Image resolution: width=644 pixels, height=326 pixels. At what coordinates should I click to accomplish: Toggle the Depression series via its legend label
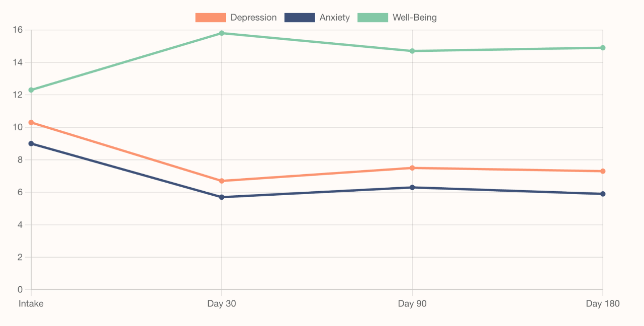point(253,18)
